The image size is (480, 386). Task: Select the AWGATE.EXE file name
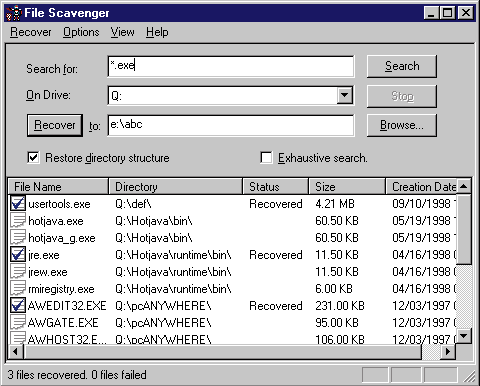pyautogui.click(x=63, y=323)
